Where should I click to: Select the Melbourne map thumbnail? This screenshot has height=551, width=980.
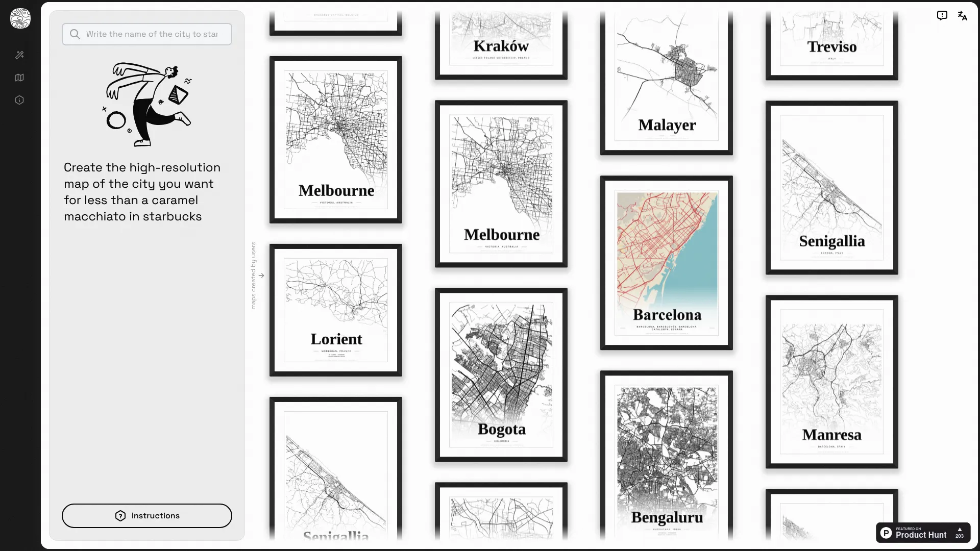coord(335,139)
